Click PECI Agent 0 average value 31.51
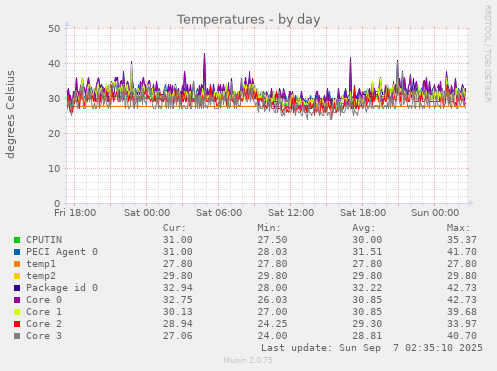 (367, 252)
